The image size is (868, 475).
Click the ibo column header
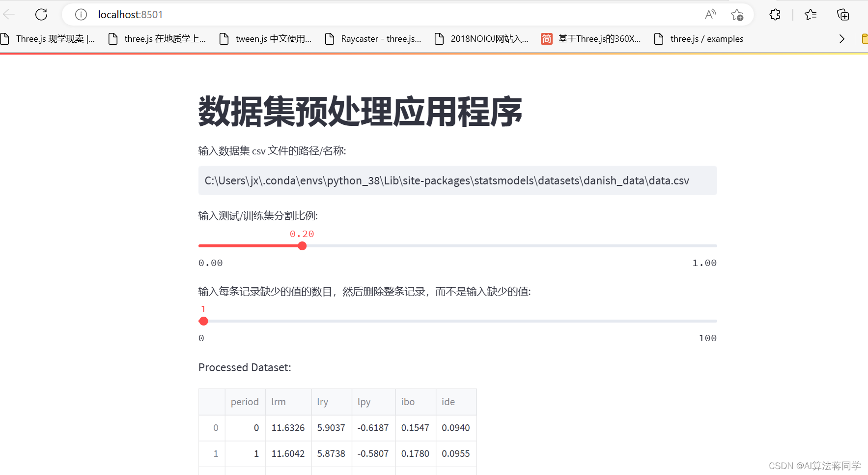(416, 402)
